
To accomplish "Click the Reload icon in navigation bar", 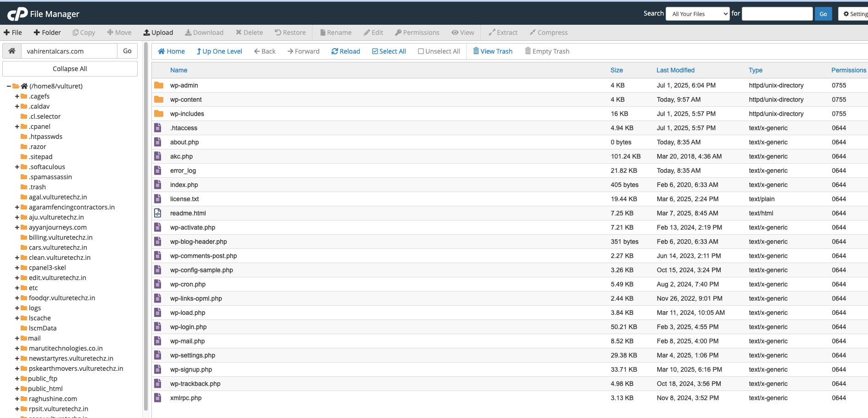I will [334, 51].
